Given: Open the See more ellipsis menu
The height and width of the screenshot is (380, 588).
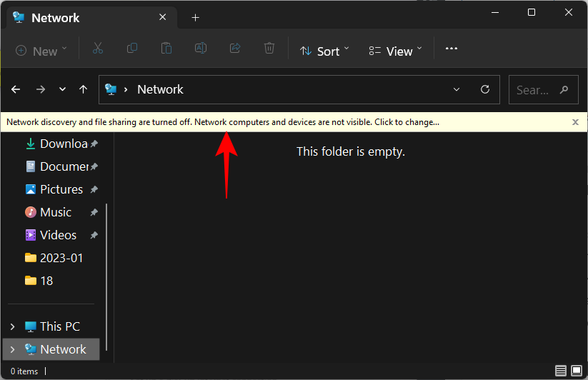Looking at the screenshot, I should click(x=451, y=49).
